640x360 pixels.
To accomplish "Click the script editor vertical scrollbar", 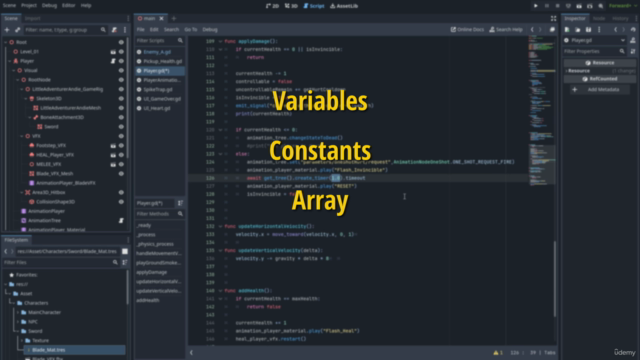I will tap(555, 279).
